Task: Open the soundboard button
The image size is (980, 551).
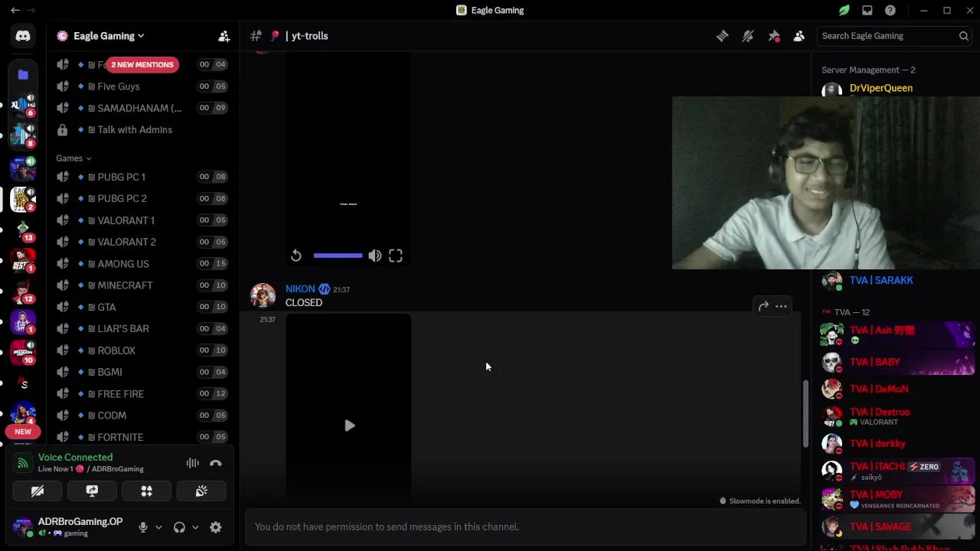Action: 201,491
